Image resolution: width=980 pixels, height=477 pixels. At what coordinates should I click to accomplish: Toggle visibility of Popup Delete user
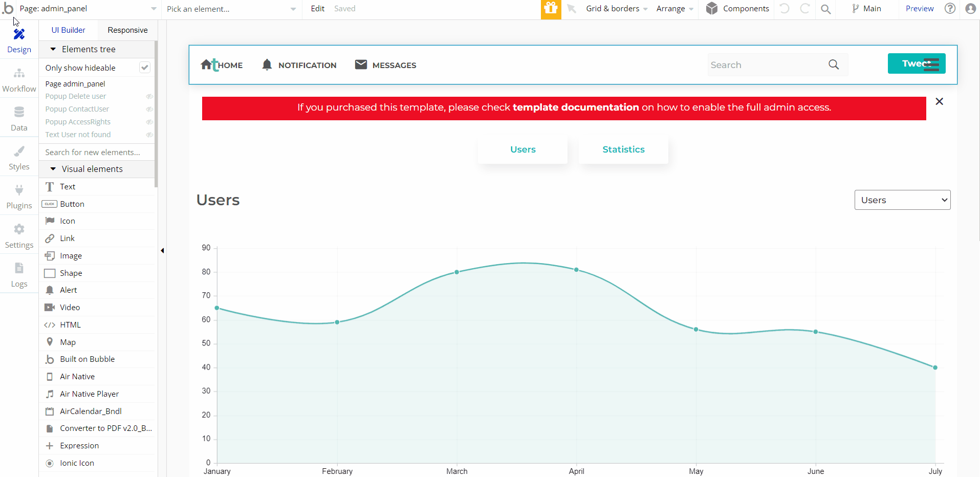[149, 96]
